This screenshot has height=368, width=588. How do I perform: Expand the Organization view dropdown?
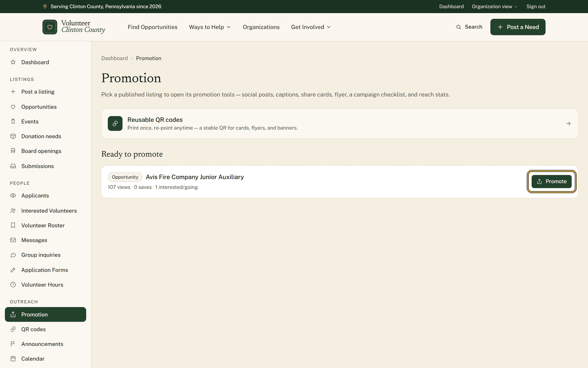pyautogui.click(x=495, y=7)
